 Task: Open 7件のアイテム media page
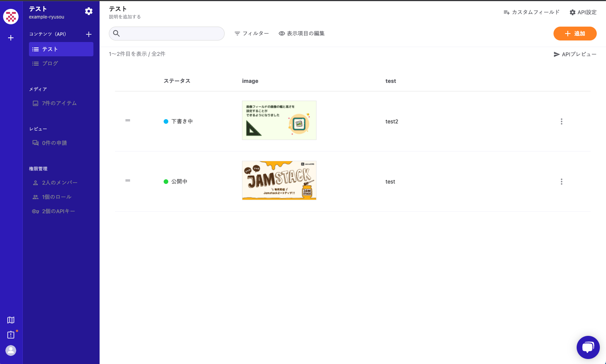coord(59,103)
